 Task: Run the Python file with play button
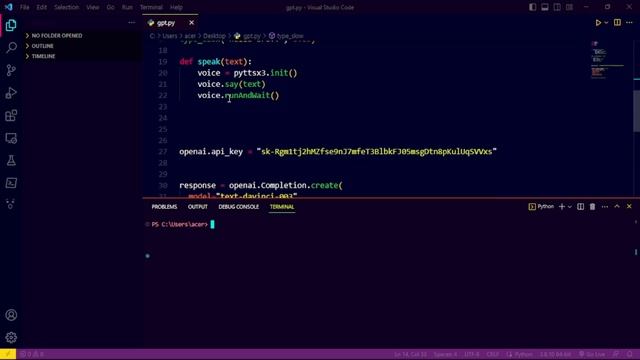pos(598,23)
